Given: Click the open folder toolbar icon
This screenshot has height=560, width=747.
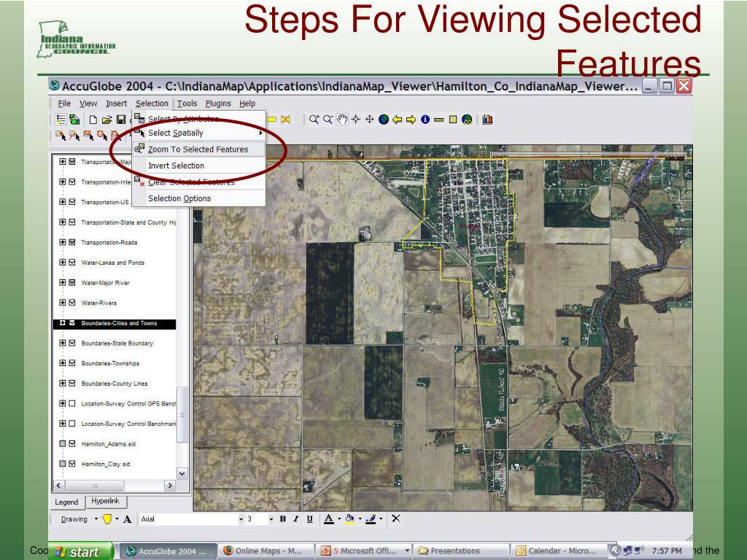Looking at the screenshot, I should (x=107, y=120).
